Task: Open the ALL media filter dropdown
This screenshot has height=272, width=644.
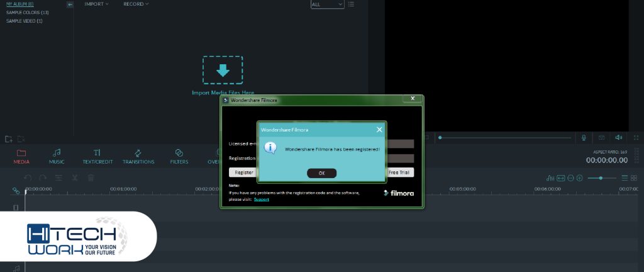Action: (327, 4)
